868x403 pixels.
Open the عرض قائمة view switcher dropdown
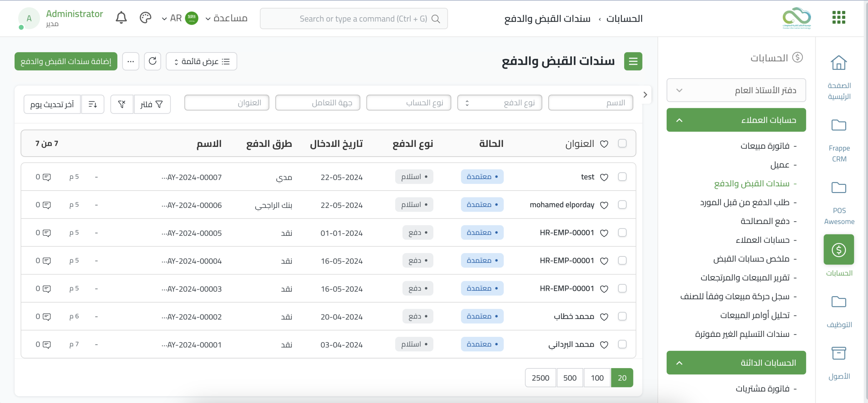click(x=201, y=61)
